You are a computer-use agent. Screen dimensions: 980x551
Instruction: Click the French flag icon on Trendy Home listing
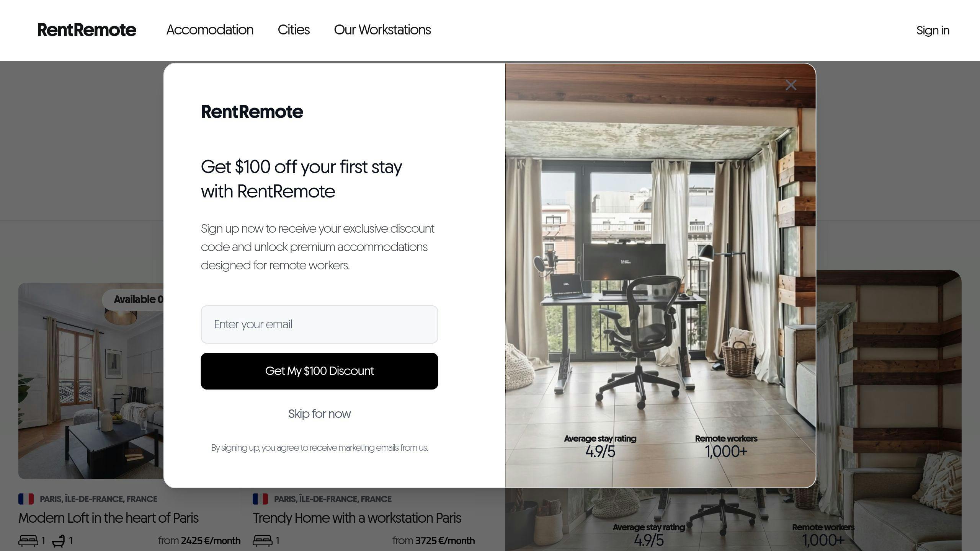[x=260, y=499]
